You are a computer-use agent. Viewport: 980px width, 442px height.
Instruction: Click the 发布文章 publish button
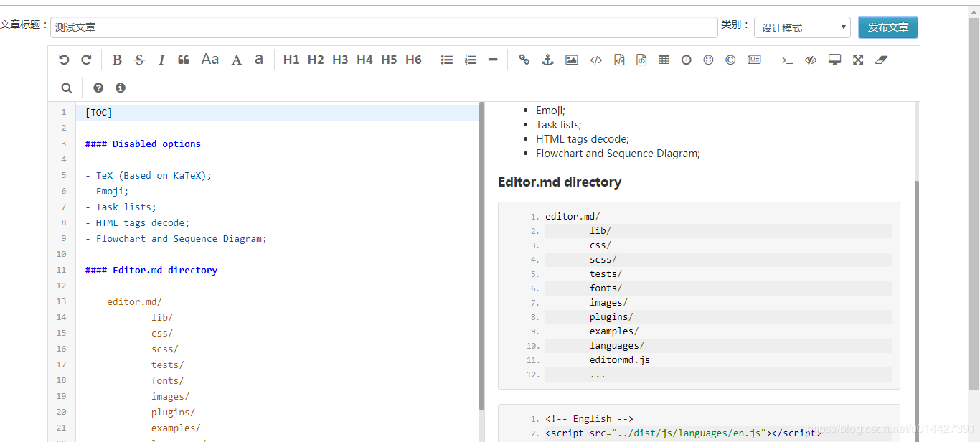coord(888,27)
